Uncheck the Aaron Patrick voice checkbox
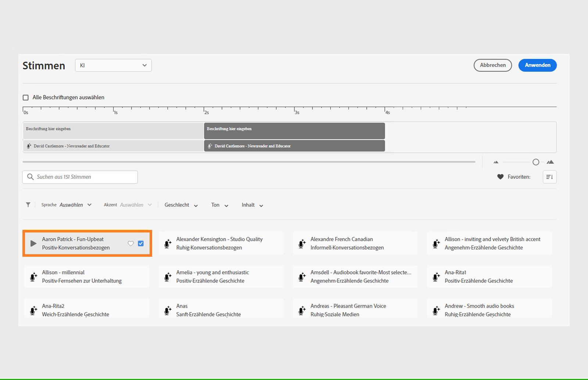Image resolution: width=588 pixels, height=380 pixels. tap(141, 244)
